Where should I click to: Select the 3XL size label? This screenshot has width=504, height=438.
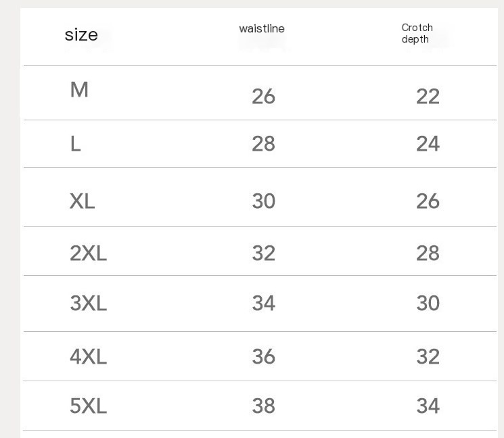tap(88, 303)
